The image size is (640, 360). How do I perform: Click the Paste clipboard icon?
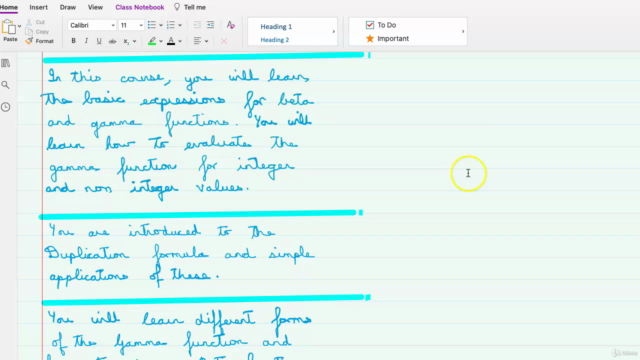coord(9,27)
